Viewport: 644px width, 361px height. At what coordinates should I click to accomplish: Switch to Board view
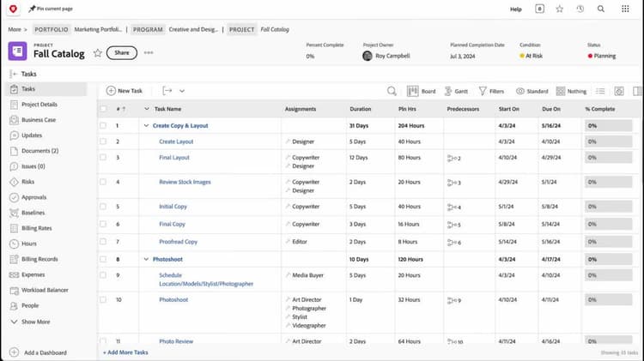tap(422, 91)
